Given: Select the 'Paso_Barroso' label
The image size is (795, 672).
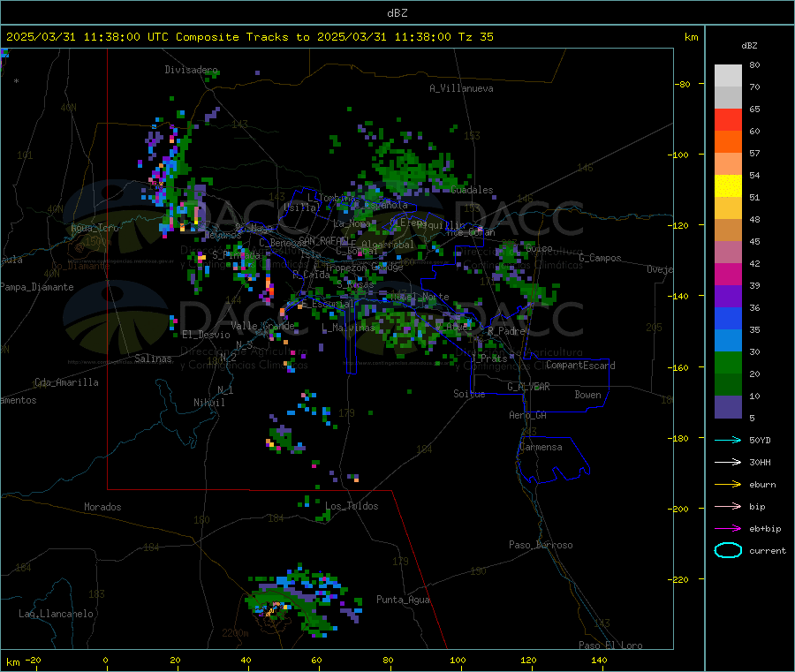Looking at the screenshot, I should pyautogui.click(x=541, y=546).
